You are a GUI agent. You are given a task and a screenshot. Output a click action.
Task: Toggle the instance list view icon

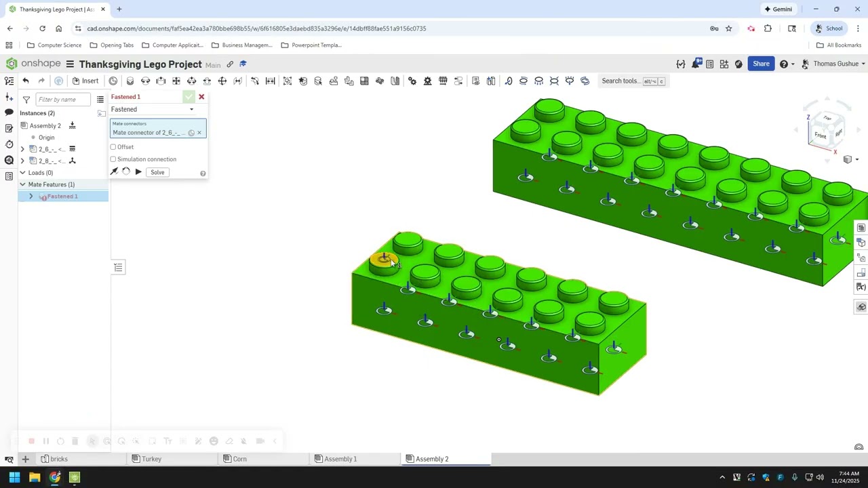click(100, 100)
